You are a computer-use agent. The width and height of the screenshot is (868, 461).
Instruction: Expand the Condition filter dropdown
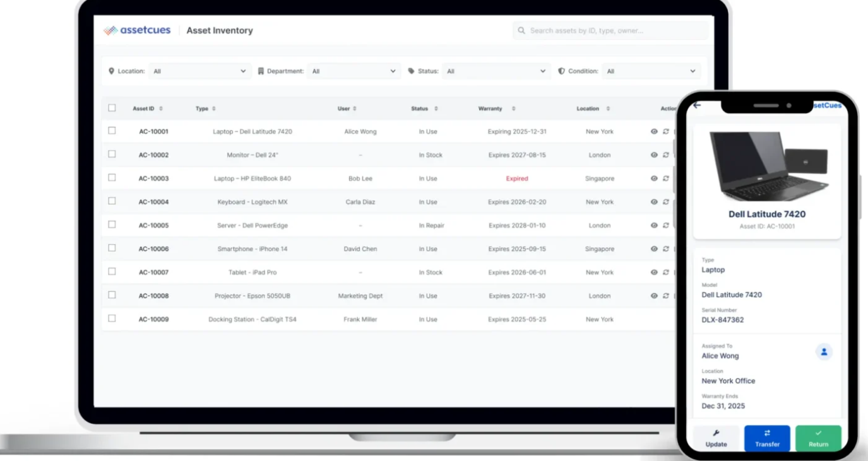pyautogui.click(x=651, y=71)
